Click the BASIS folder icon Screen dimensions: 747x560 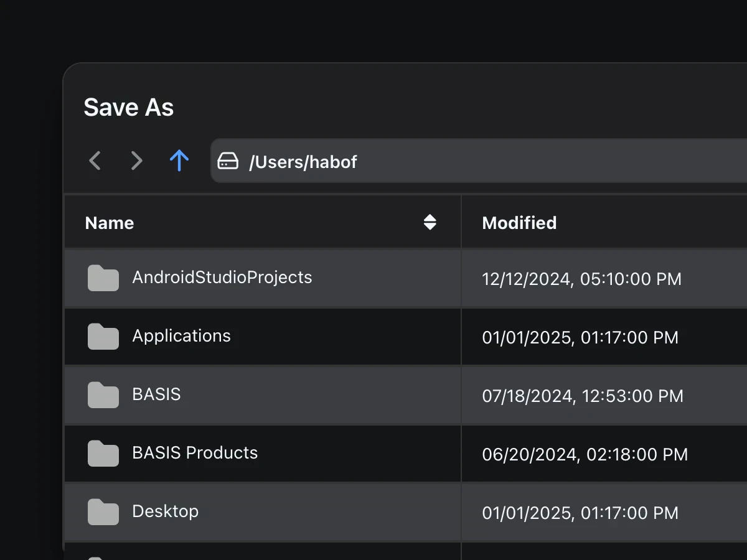point(103,395)
